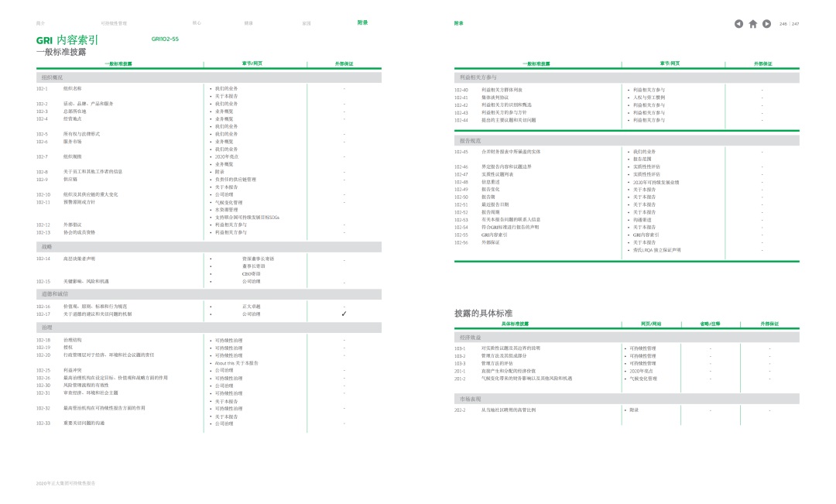The height and width of the screenshot is (504, 836).
Task: Open the 简介 navigation tab
Action: click(40, 23)
